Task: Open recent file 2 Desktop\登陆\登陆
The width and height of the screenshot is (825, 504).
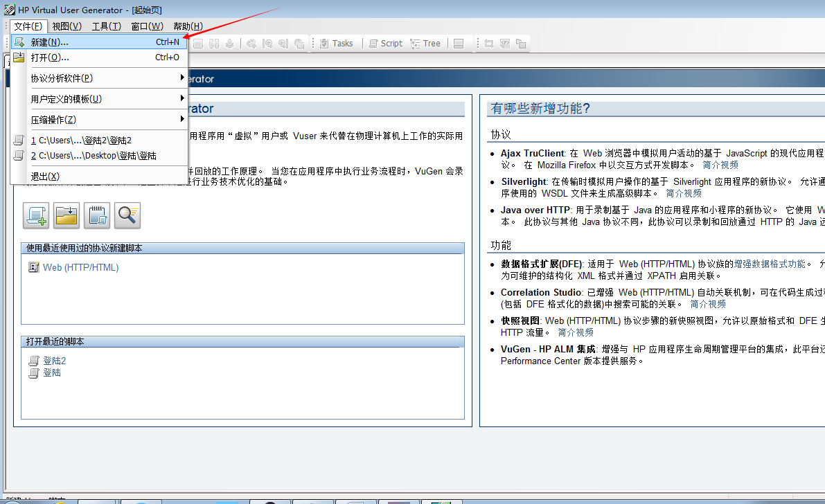Action: (99, 156)
